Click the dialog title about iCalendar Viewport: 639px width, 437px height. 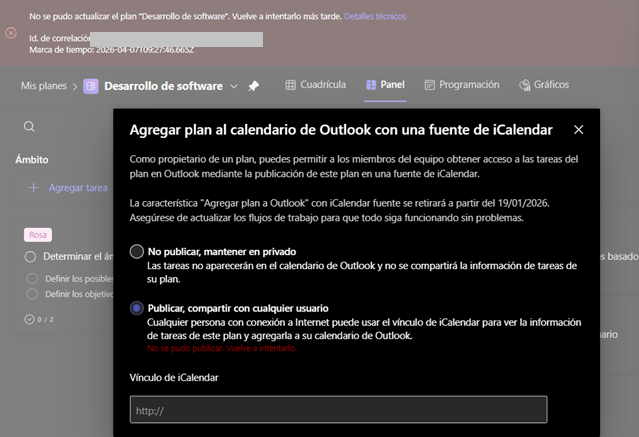341,130
